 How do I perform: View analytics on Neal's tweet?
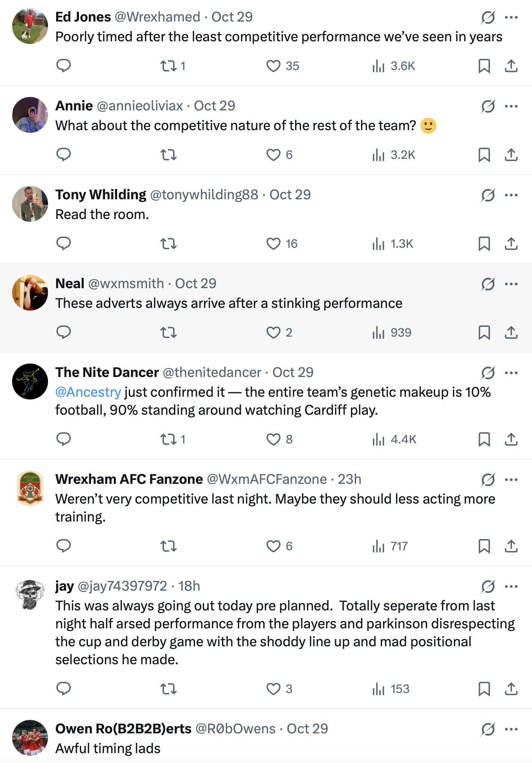(379, 333)
